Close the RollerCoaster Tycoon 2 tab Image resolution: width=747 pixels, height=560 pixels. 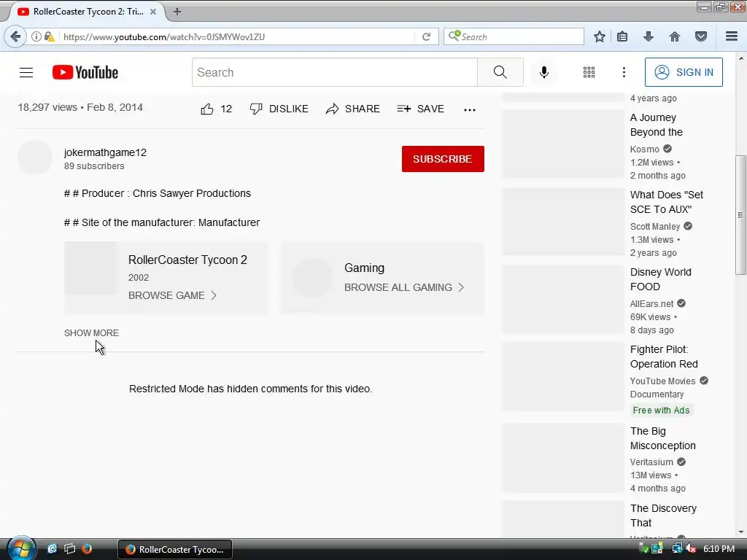pyautogui.click(x=153, y=12)
